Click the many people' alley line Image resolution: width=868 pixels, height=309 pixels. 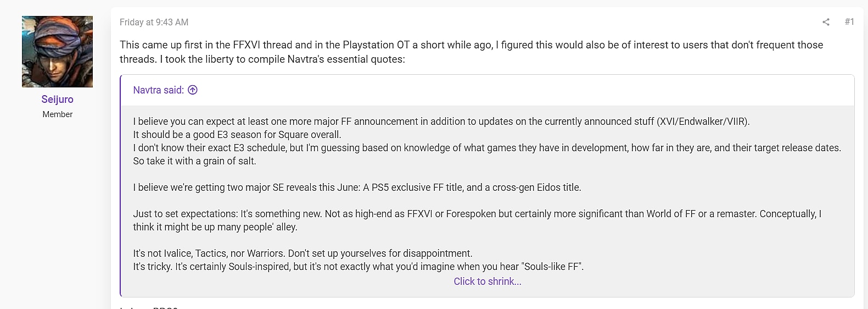pos(215,227)
